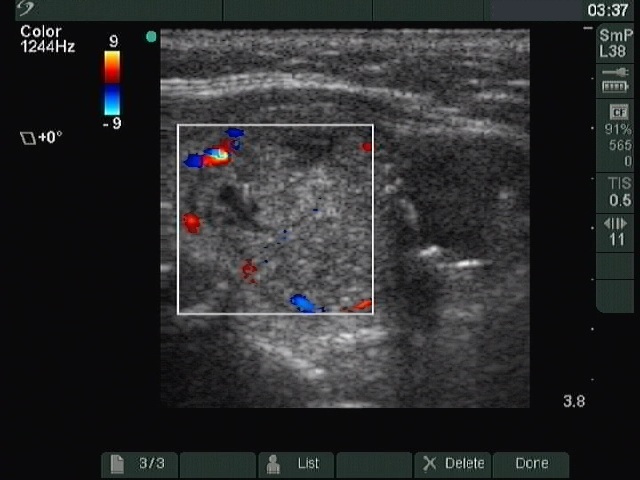Click the Done button
640x480 pixels.
pos(531,464)
